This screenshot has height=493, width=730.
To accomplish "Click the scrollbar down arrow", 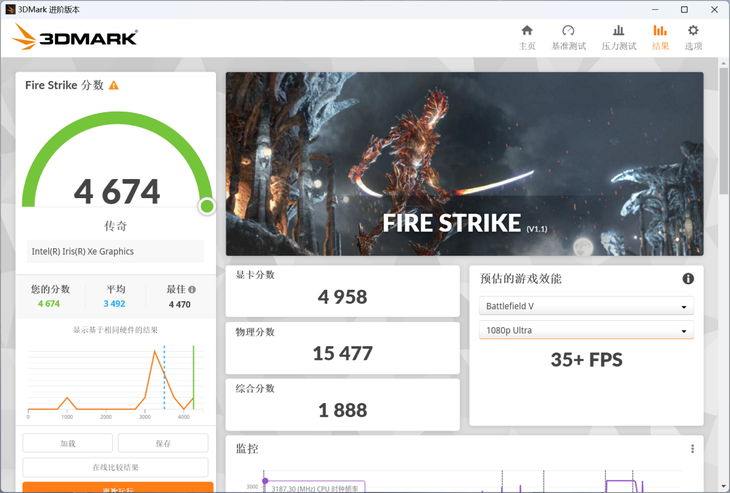I will click(x=723, y=486).
